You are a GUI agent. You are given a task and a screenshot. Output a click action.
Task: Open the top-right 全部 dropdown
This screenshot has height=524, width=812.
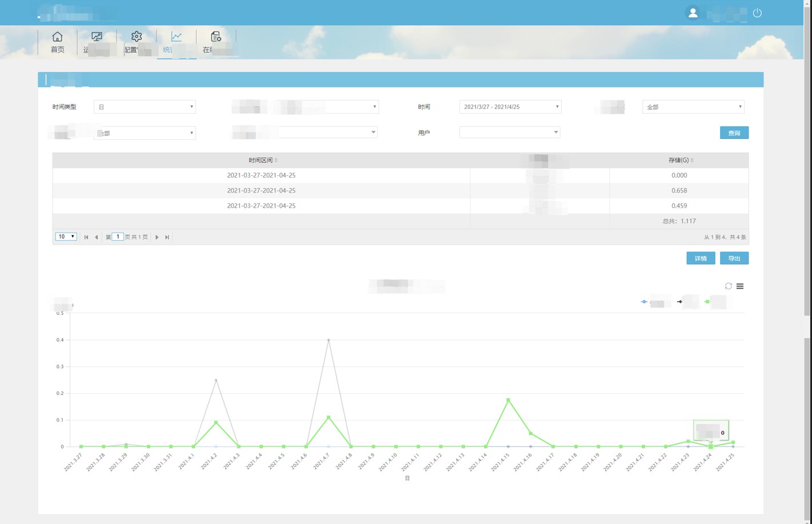tap(693, 107)
